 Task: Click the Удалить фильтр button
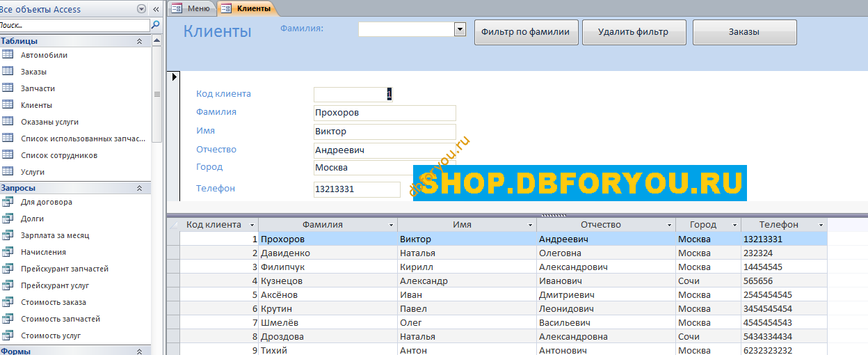(634, 32)
